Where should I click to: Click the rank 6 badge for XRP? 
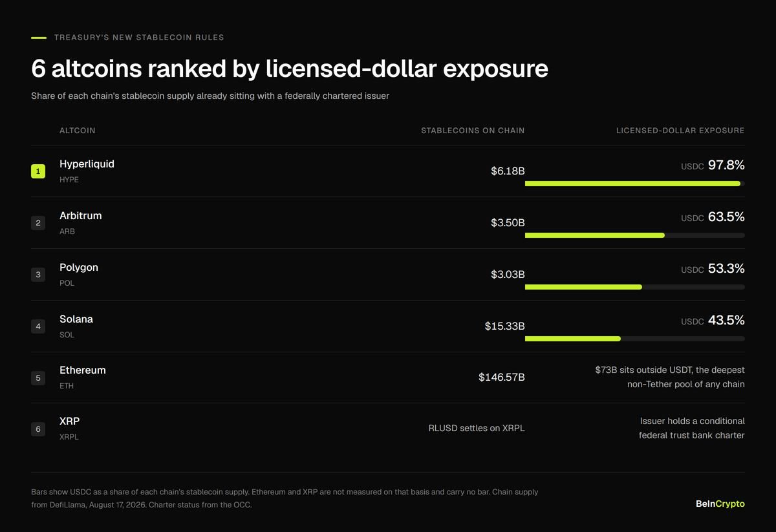(x=38, y=429)
